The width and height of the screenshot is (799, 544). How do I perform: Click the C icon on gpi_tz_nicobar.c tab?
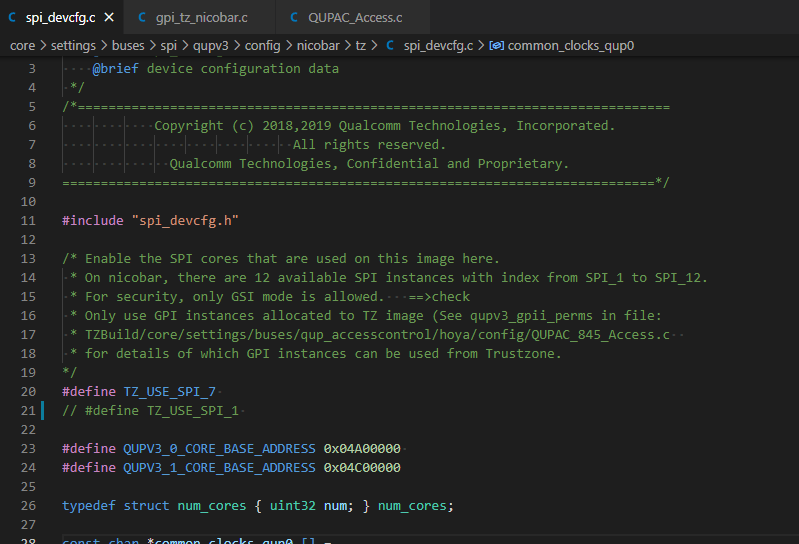pos(141,18)
